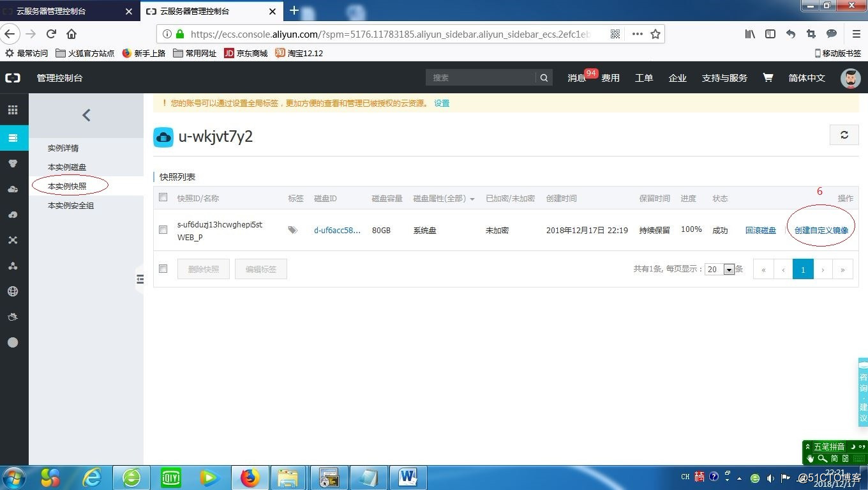This screenshot has width=868, height=490.
Task: Open the 企业 menu
Action: tap(677, 78)
